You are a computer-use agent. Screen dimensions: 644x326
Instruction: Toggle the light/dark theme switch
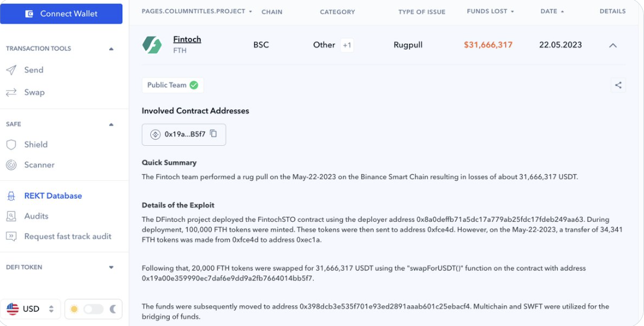tap(93, 309)
